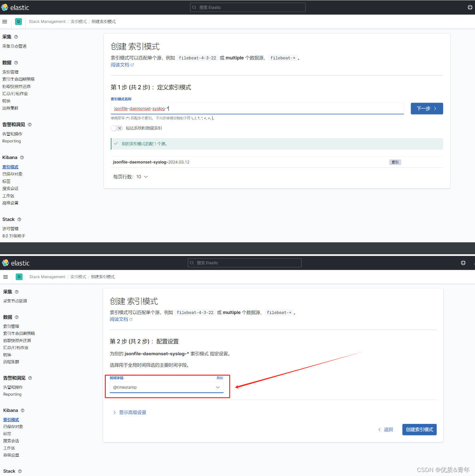This screenshot has height=476, width=475.
Task: Select 索引模式 in bottom sidebar
Action: point(11,420)
